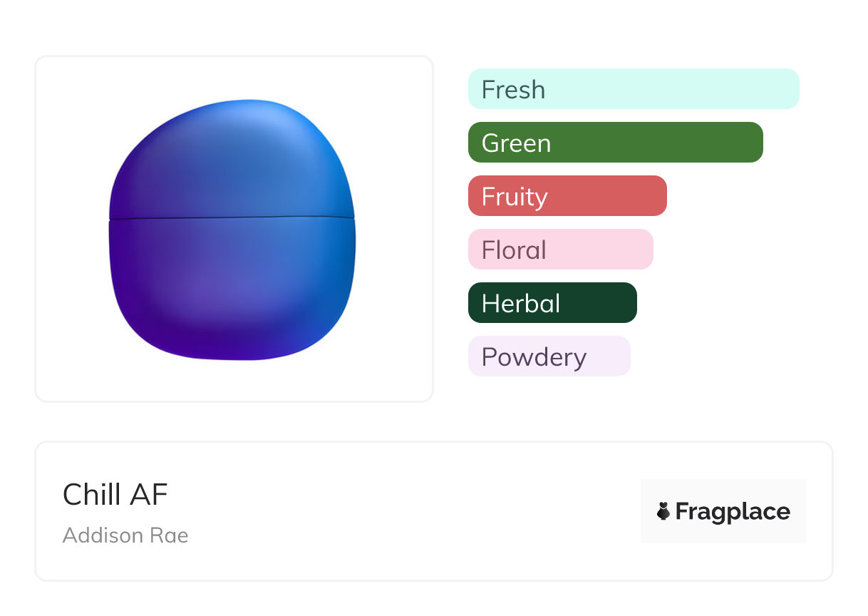The image size is (868, 616).
Task: Click the Addison Rae brand name
Action: tap(125, 535)
